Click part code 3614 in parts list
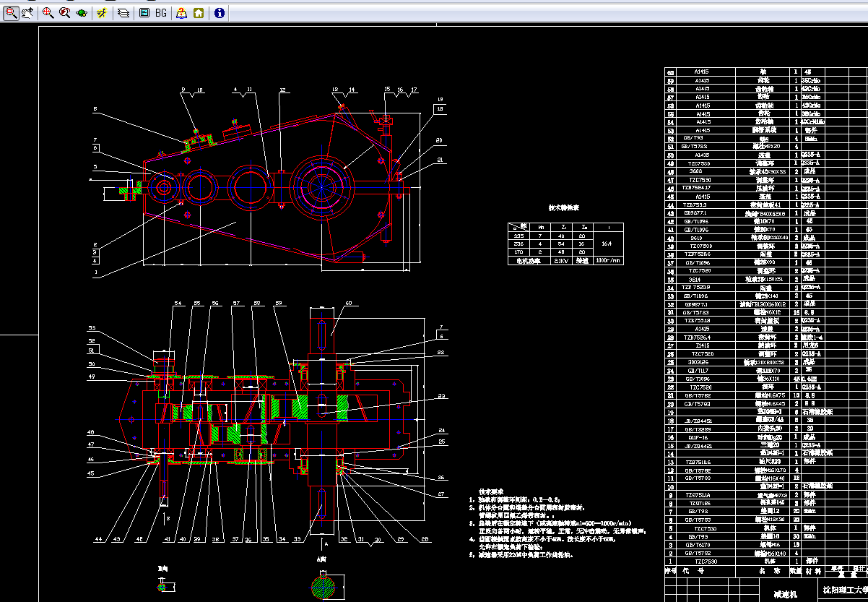The image size is (868, 602). click(696, 279)
